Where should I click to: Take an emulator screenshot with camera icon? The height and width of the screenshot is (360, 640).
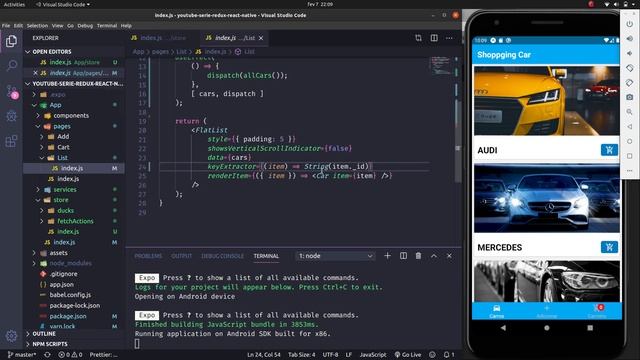click(x=630, y=97)
